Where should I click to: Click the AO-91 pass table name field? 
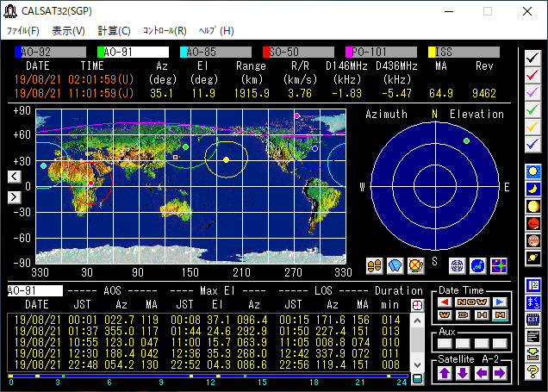click(35, 290)
